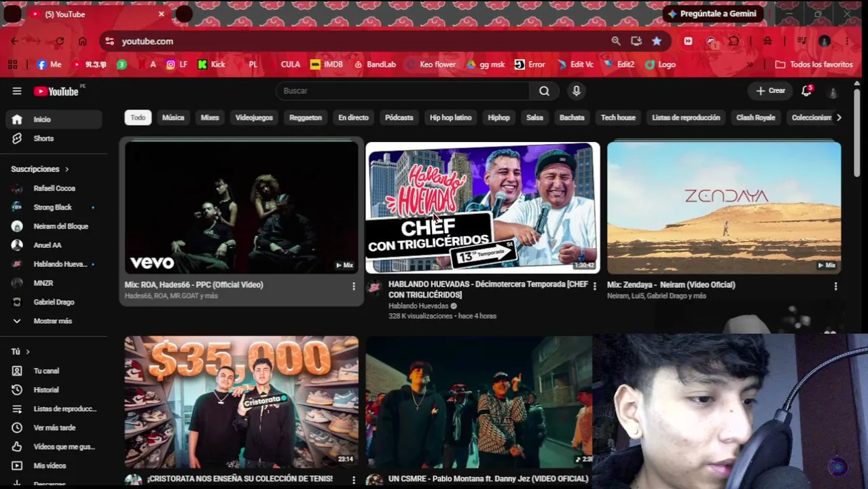Open options for Cristorata colección video
The image size is (868, 489).
[353, 479]
